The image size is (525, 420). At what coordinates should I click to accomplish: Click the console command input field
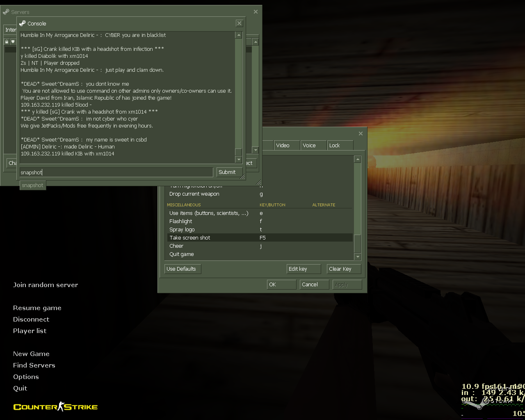pos(116,172)
